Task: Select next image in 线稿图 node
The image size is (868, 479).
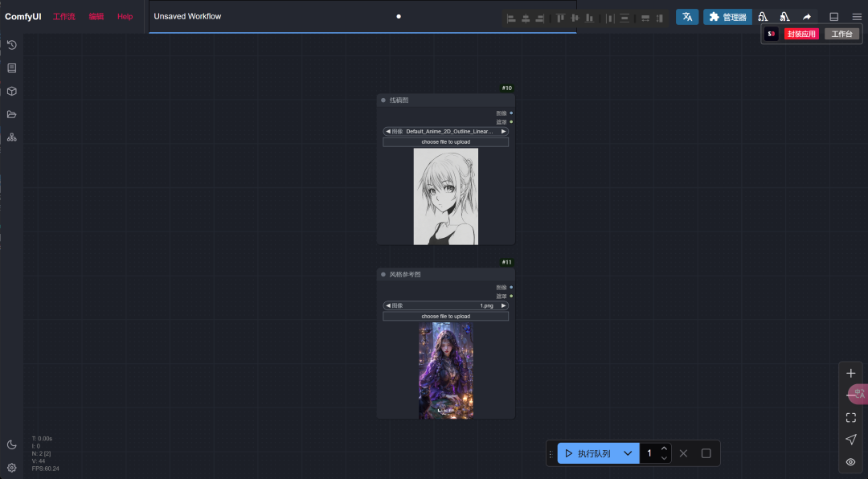Action: (x=503, y=132)
